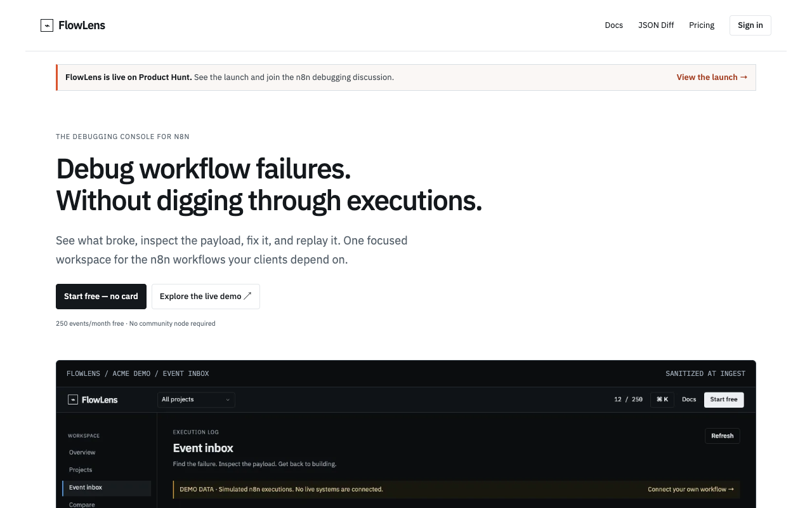Click the FlowLens is live on Product Hunt text
Viewport: 812px width, 508px height.
129,77
